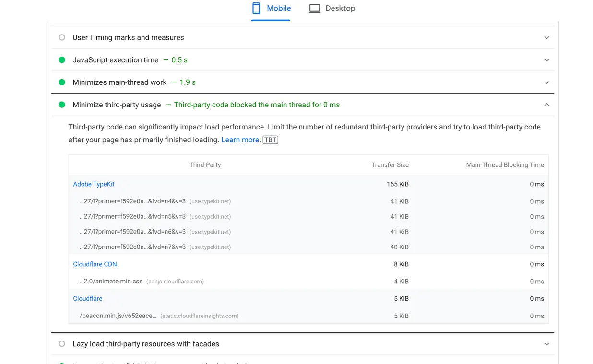
Task: Switch to the Desktop tab
Action: 332,9
